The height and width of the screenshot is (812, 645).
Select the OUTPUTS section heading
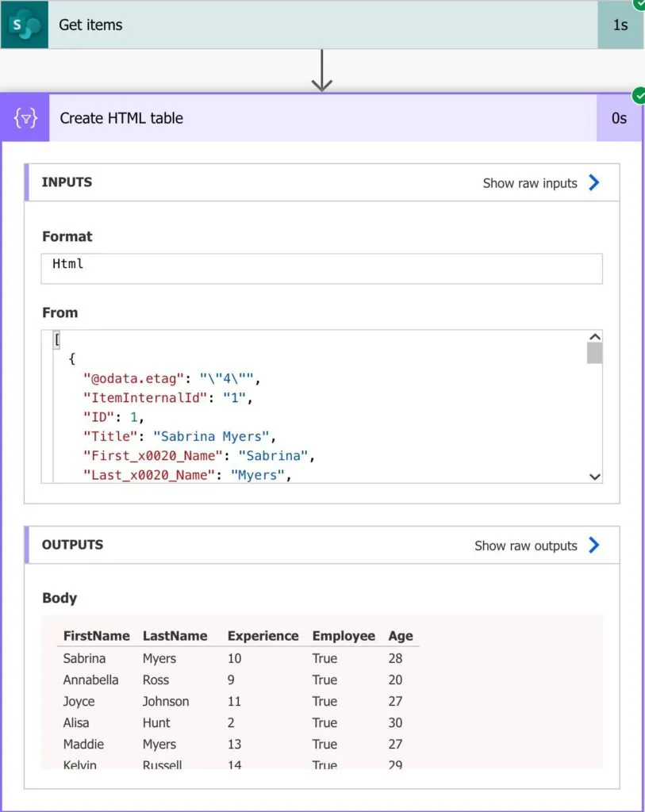pyautogui.click(x=72, y=545)
